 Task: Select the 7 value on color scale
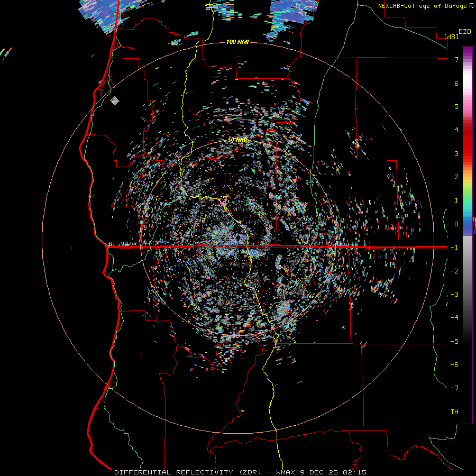click(456, 59)
